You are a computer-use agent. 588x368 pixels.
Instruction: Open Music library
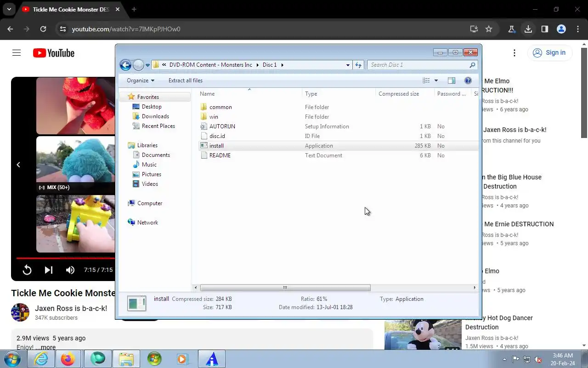coord(149,165)
